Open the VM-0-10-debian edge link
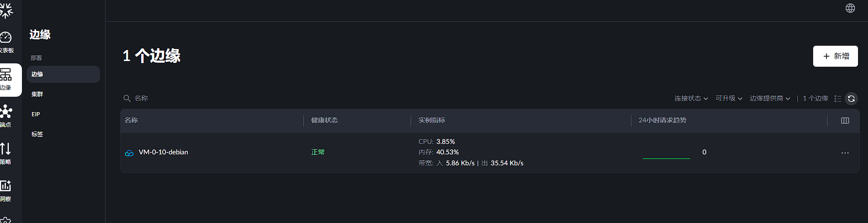 [x=163, y=152]
